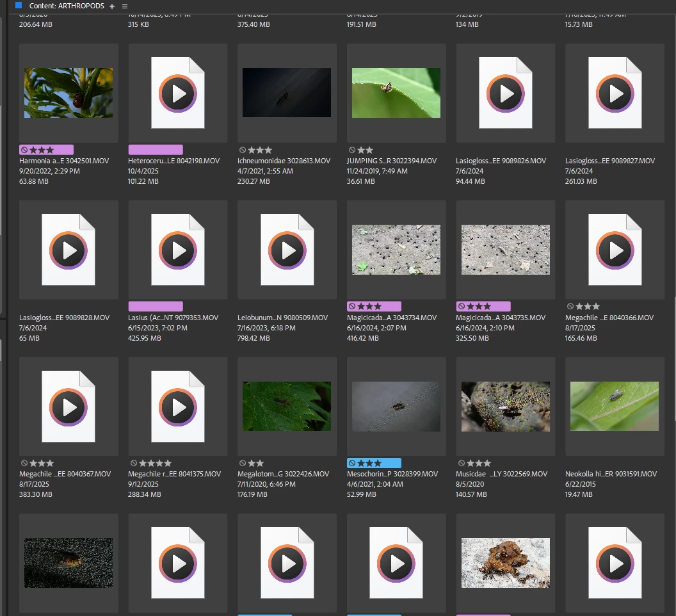Toggle reject icon on Magicicada...A 3043735.MOV
Screen dimensions: 676x616
[462, 306]
